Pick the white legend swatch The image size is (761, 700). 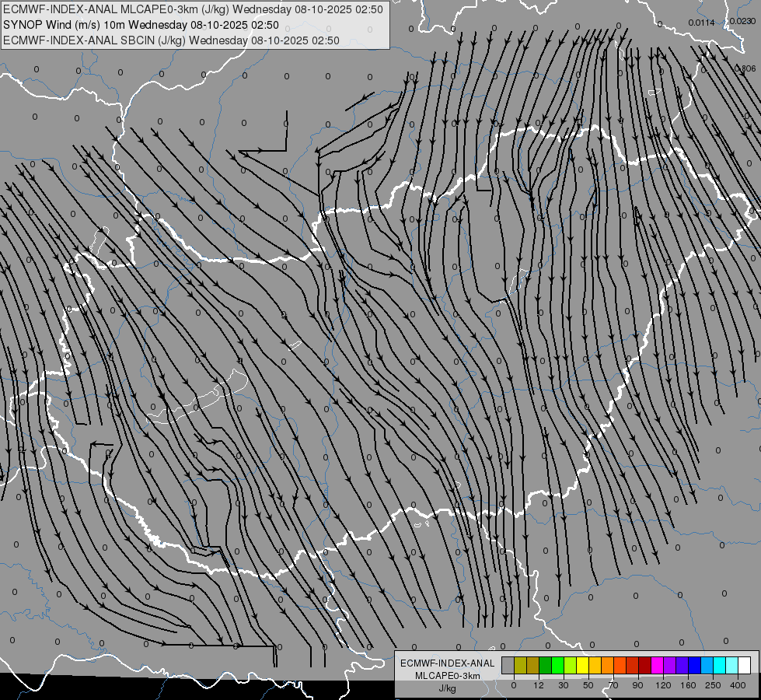coord(745,665)
